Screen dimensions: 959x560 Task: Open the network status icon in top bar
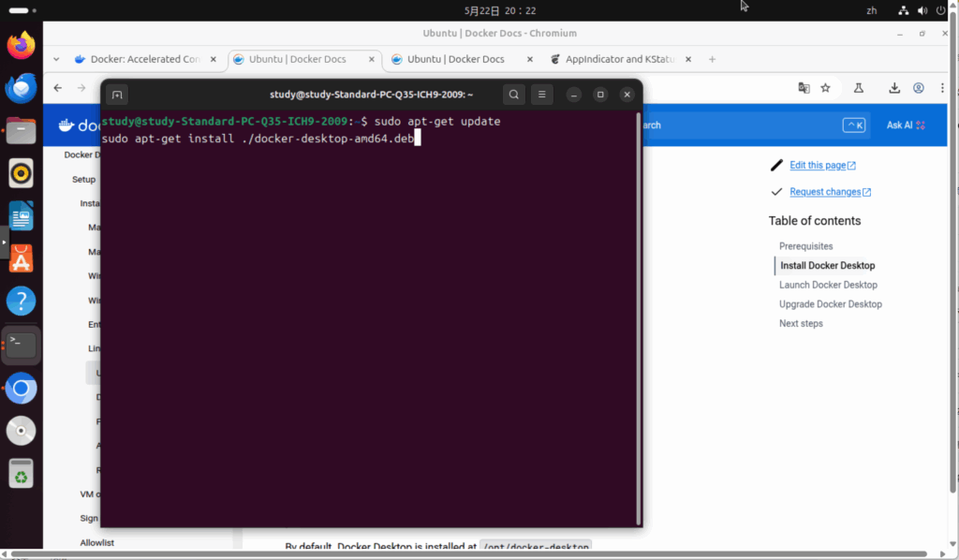(x=904, y=10)
